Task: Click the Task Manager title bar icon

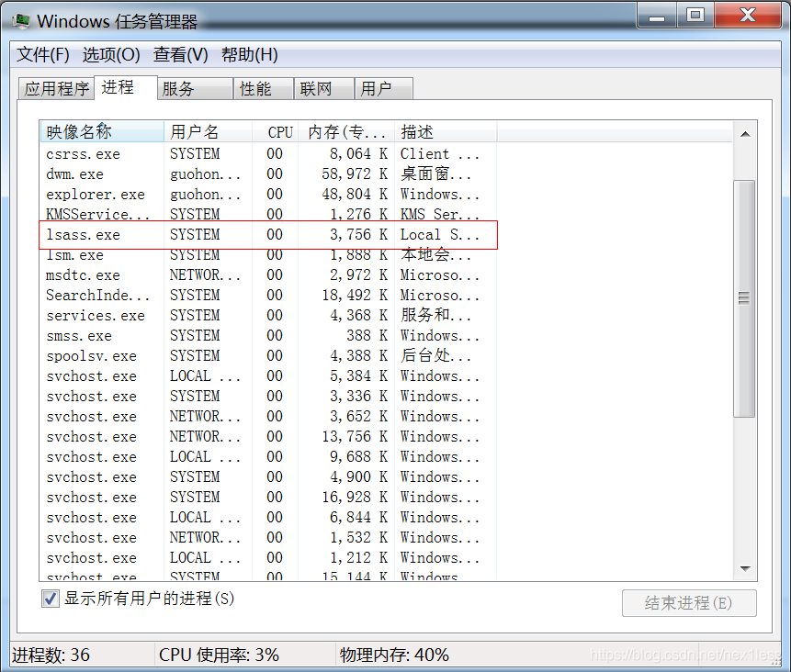Action: pyautogui.click(x=20, y=21)
